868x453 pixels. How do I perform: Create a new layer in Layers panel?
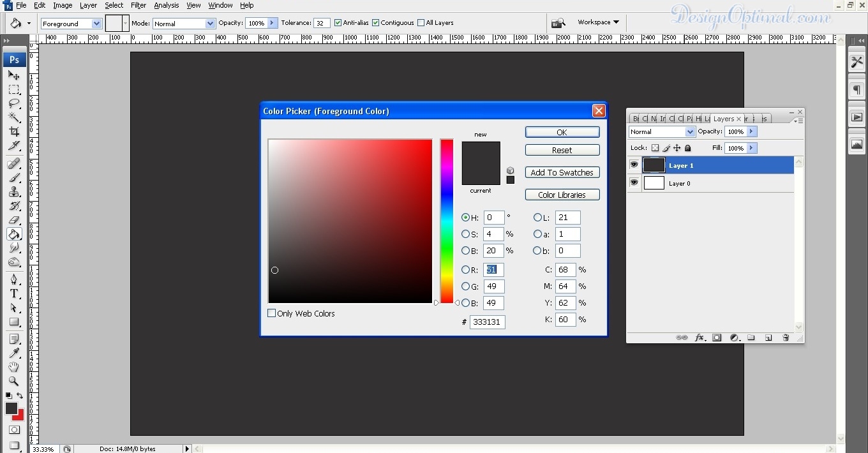(768, 338)
